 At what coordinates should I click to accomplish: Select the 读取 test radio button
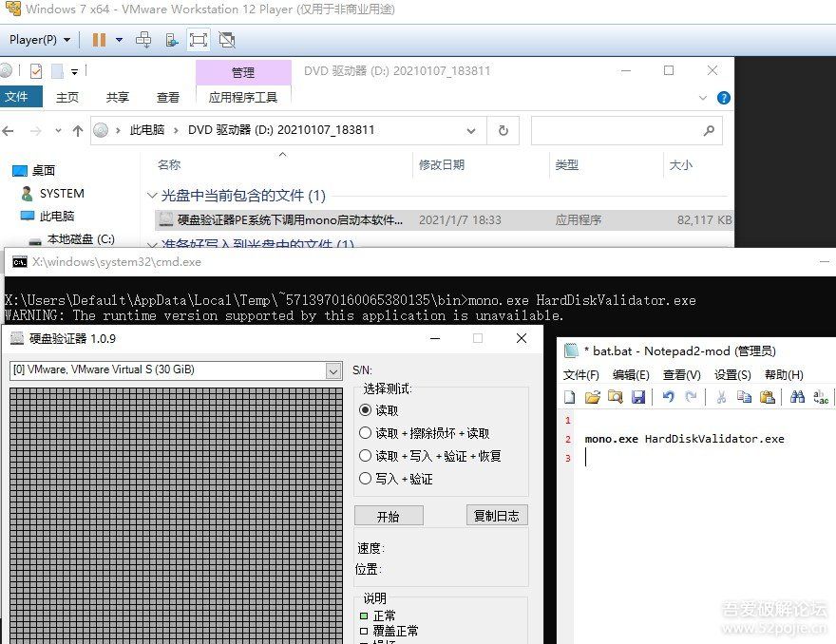[366, 410]
